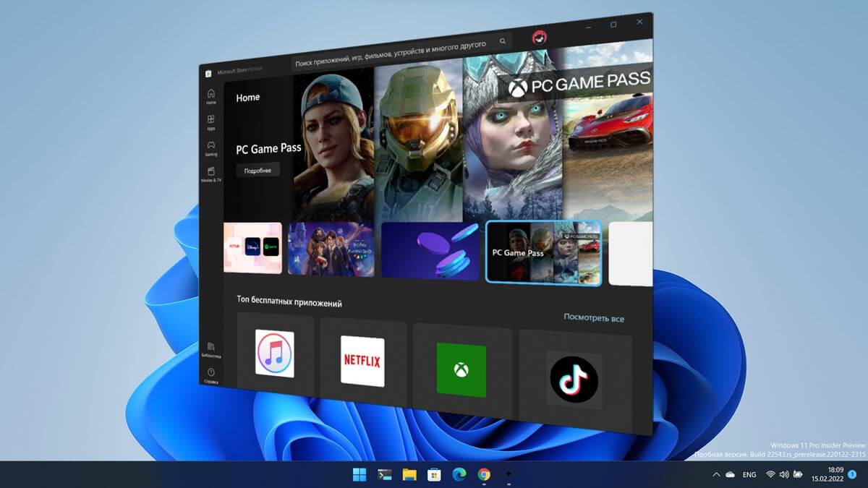Click the Подробнее button under PC Game Pass
Image resolution: width=868 pixels, height=488 pixels.
click(x=258, y=171)
